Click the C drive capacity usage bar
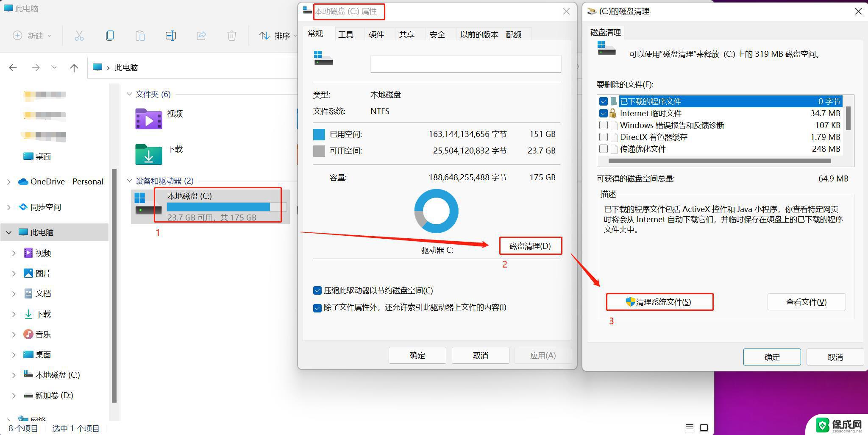868x435 pixels. click(x=227, y=207)
